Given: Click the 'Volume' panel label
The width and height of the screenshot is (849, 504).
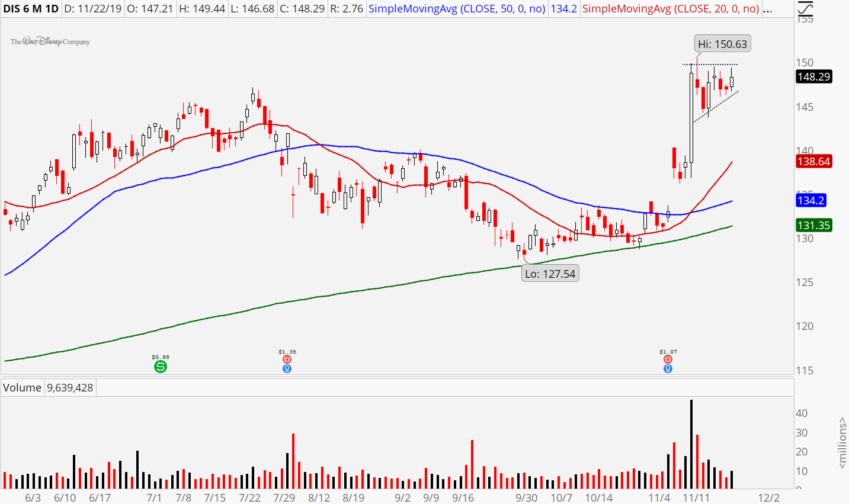Looking at the screenshot, I should 22,387.
